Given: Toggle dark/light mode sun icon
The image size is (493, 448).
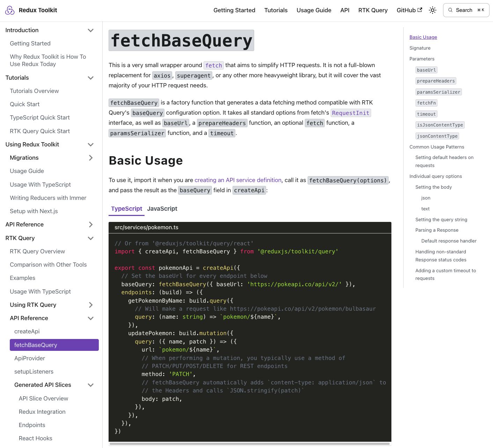Looking at the screenshot, I should click(x=433, y=10).
